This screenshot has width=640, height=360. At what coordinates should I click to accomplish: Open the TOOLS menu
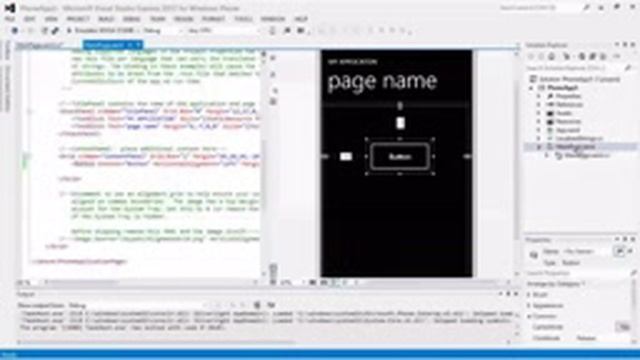[243, 19]
